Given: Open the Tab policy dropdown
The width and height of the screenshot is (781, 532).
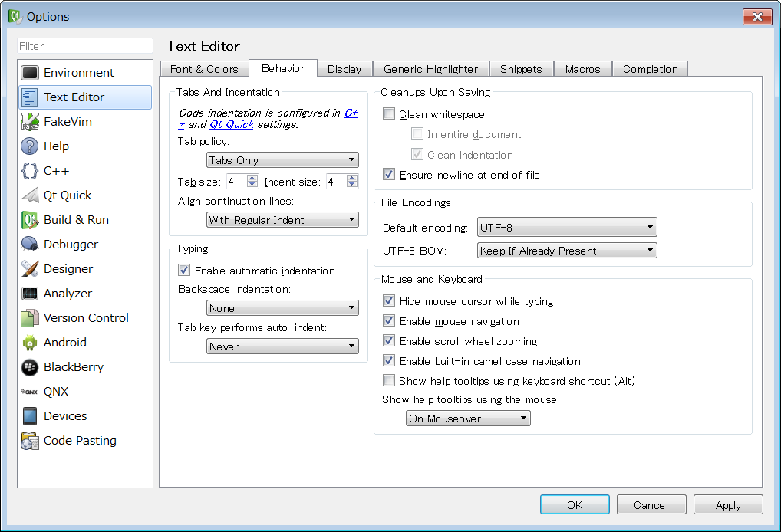Looking at the screenshot, I should click(x=282, y=160).
